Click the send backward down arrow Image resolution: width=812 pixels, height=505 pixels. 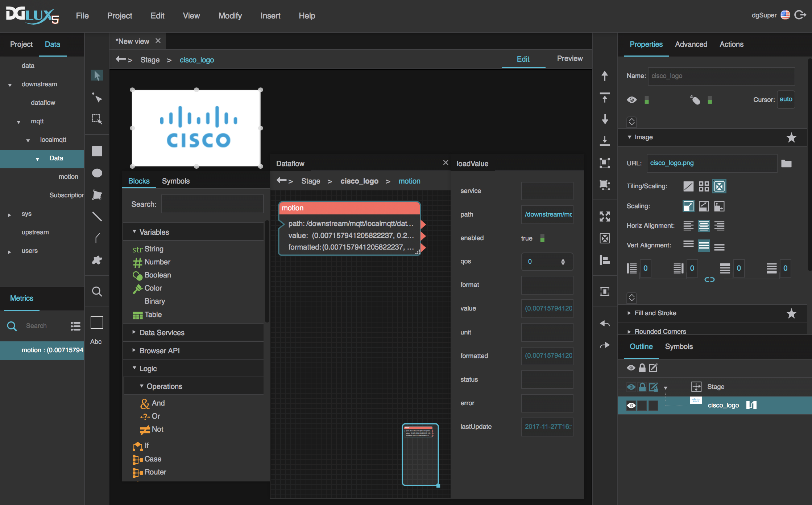pyautogui.click(x=605, y=119)
